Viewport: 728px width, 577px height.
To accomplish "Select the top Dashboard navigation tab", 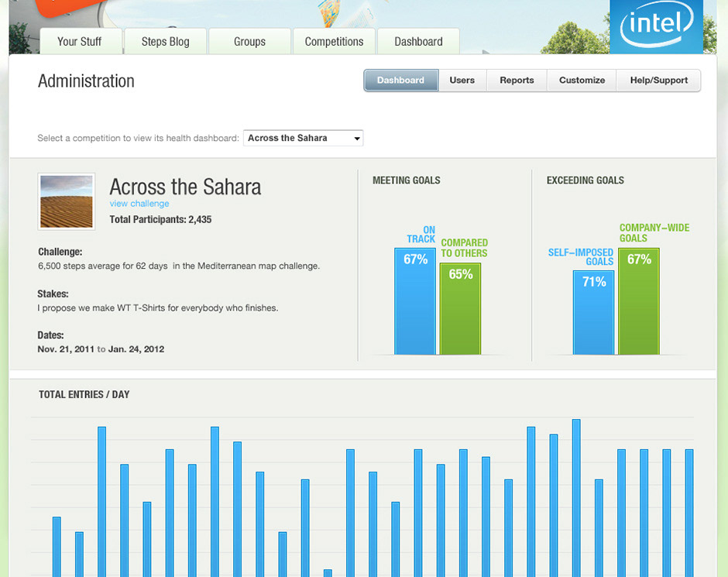I will (418, 42).
